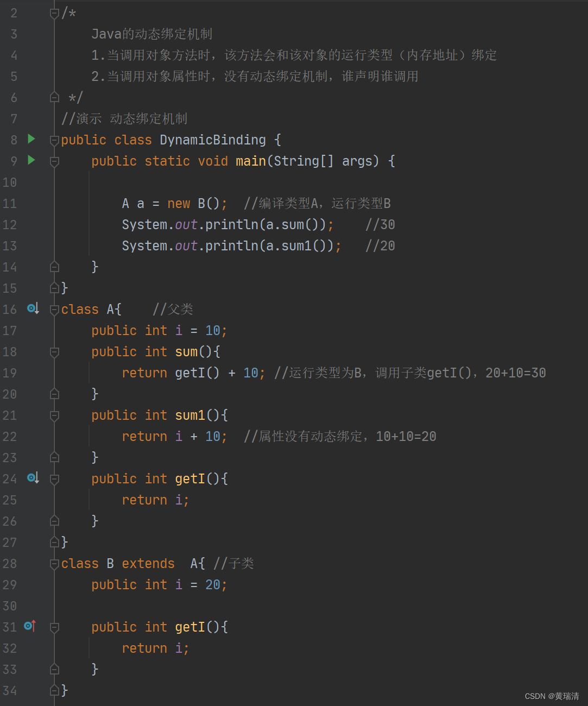This screenshot has width=588, height=706.
Task: Fold the DynamicBinding class body at line 8
Action: [54, 141]
